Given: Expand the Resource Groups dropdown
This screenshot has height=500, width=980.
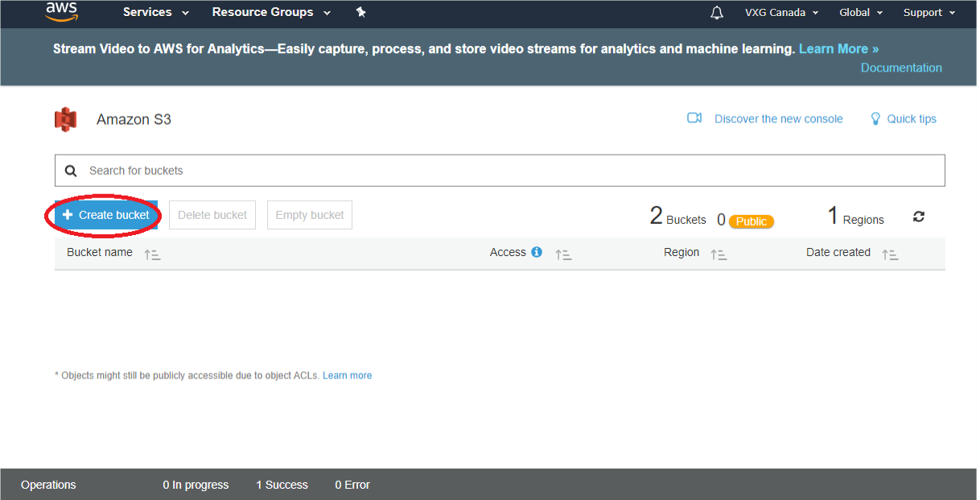Looking at the screenshot, I should coord(271,12).
